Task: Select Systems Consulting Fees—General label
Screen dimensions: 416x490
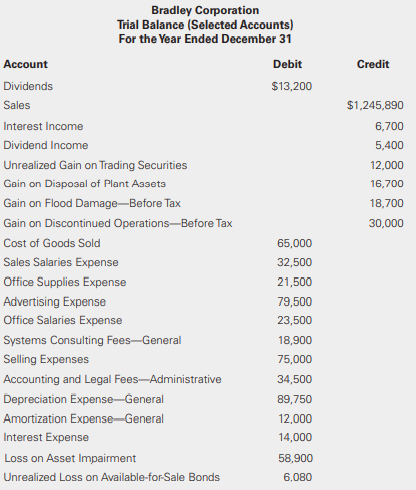Action: [92, 340]
